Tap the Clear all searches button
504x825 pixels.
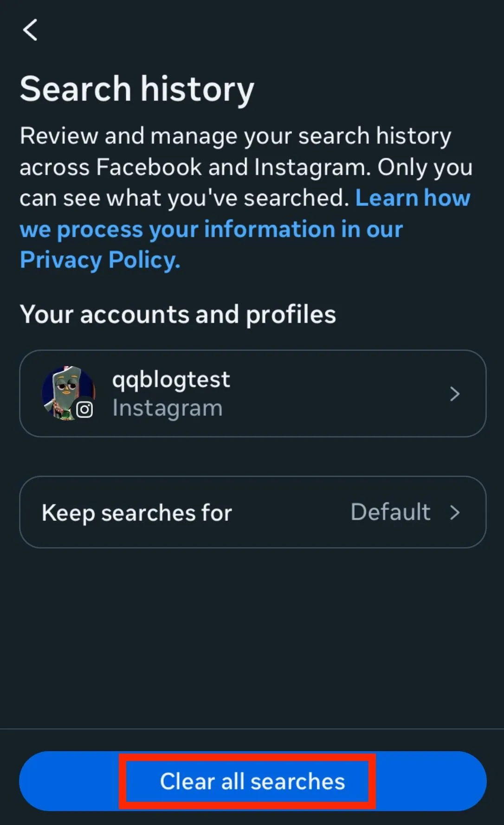(252, 781)
